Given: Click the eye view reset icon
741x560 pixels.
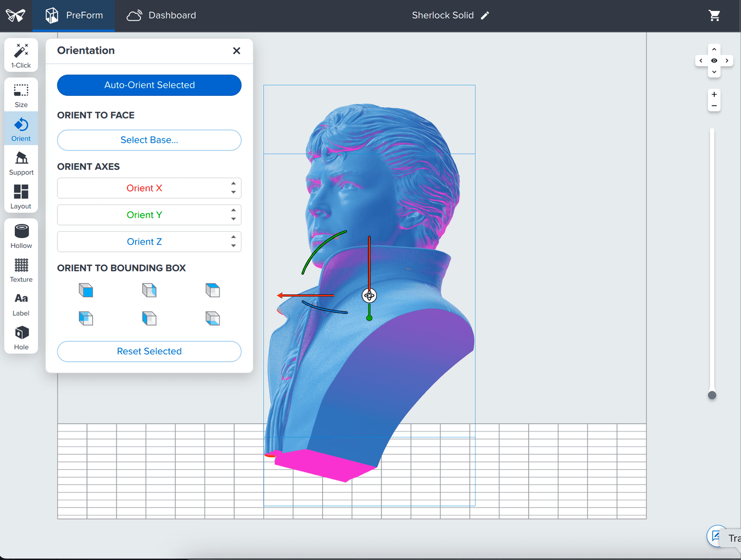Looking at the screenshot, I should [x=714, y=61].
